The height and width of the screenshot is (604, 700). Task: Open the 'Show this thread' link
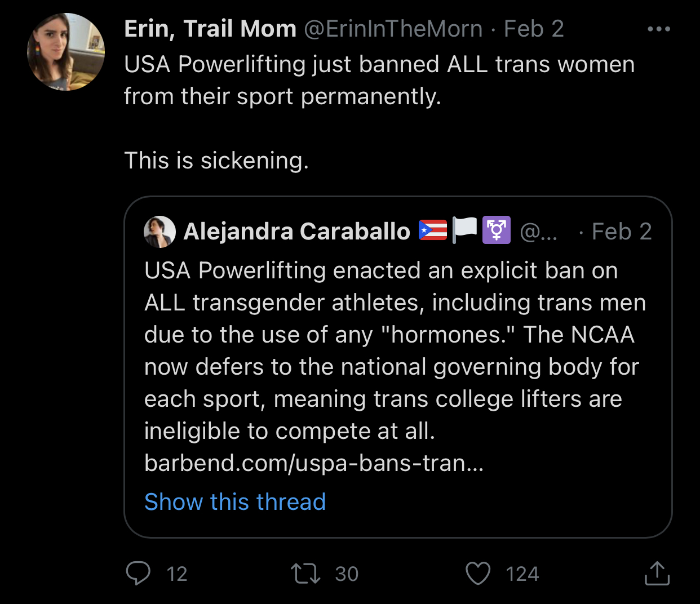235,501
